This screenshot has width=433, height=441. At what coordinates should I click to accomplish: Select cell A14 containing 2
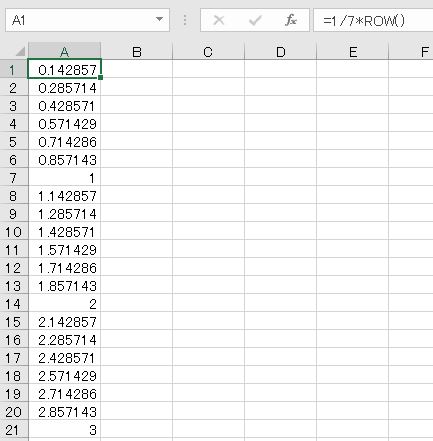click(65, 303)
